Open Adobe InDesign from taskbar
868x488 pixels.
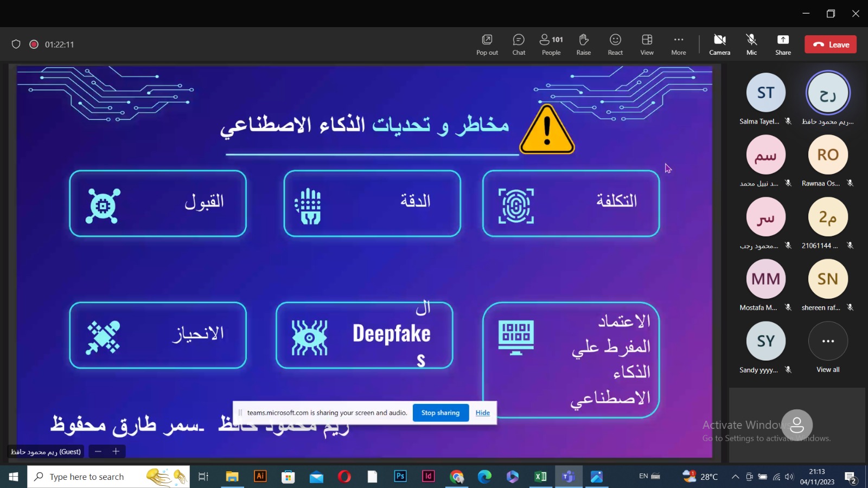click(x=429, y=477)
